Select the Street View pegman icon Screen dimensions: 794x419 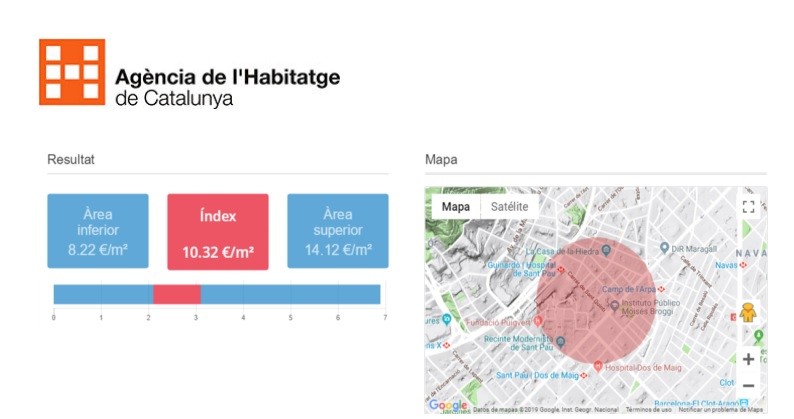point(747,312)
